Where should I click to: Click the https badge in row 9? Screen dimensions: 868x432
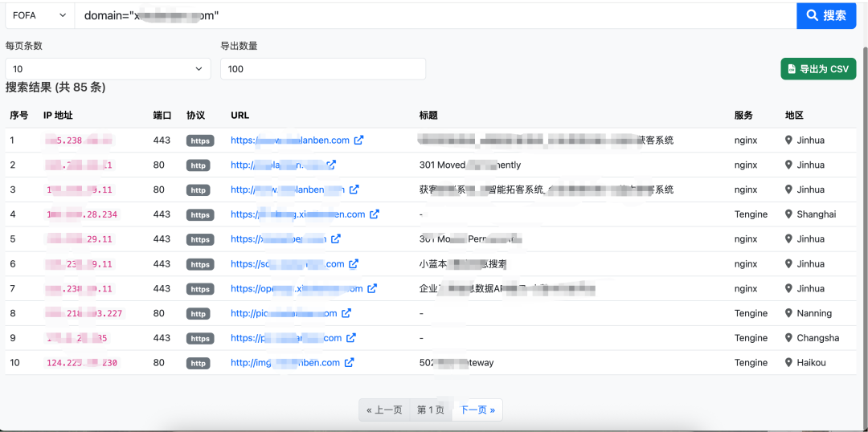(x=200, y=339)
